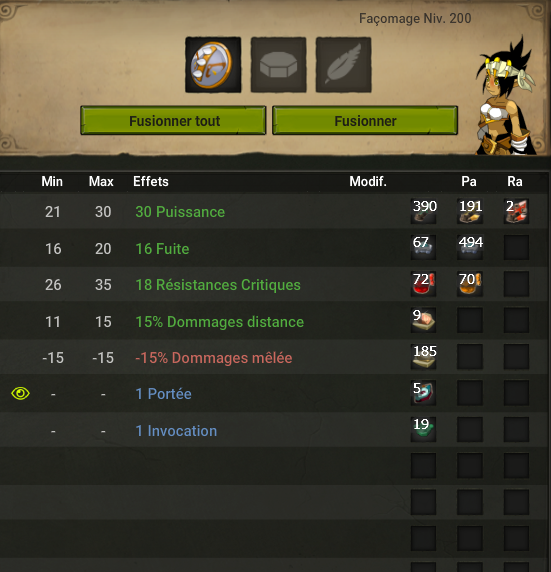
Task: Use the Ra Puissance rune
Action: click(x=516, y=211)
